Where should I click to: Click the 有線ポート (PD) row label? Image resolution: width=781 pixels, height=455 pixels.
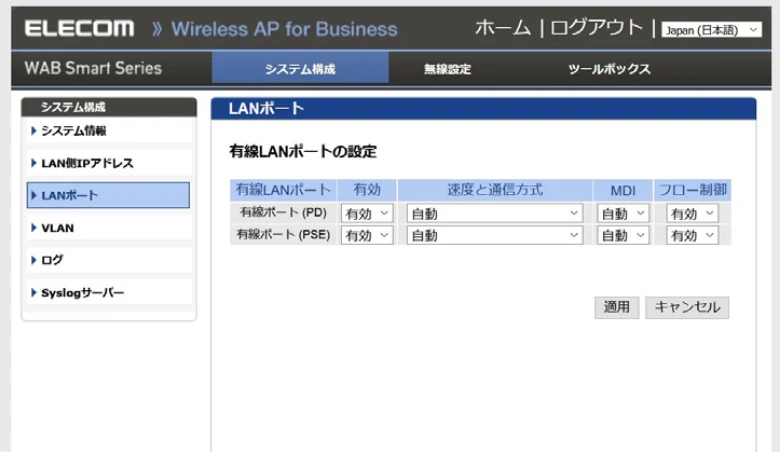[283, 212]
